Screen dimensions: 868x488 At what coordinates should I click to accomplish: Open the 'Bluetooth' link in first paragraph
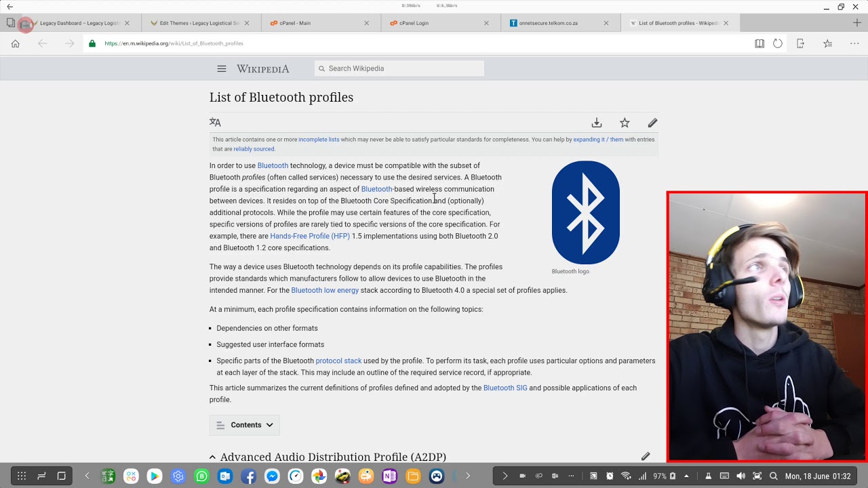point(273,165)
